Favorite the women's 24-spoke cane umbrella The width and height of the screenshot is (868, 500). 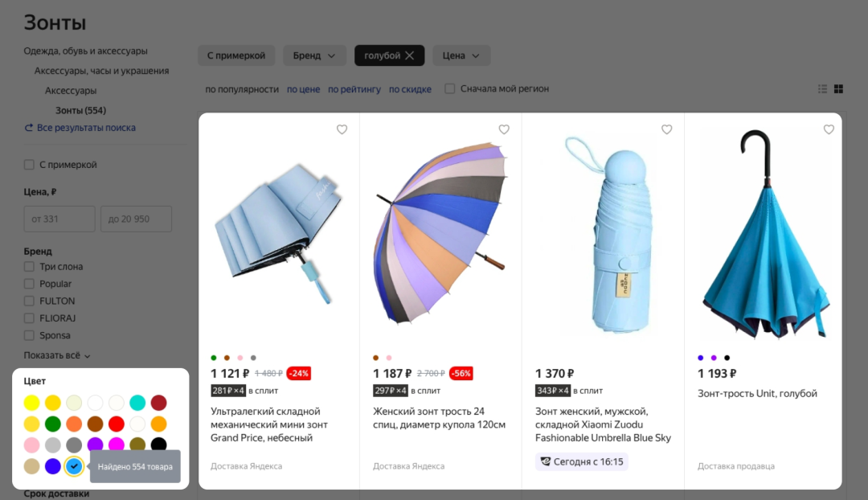pyautogui.click(x=504, y=129)
